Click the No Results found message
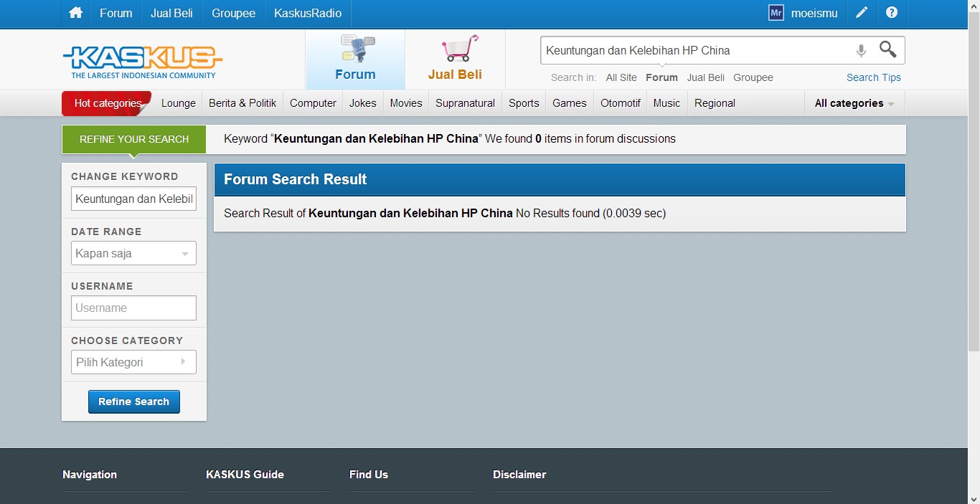 [590, 213]
